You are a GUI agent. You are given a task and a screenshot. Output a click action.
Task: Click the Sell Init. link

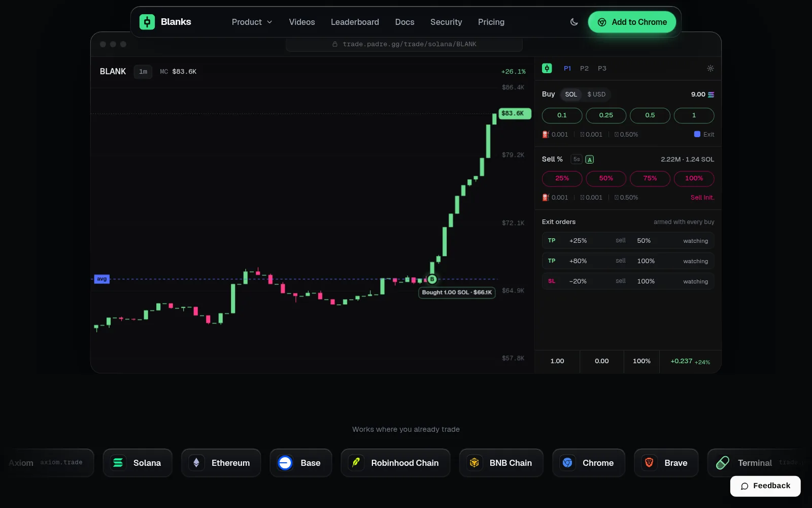[702, 198]
